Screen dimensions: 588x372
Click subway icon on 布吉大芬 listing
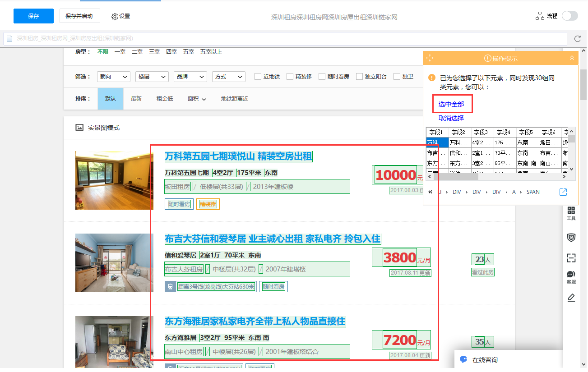point(170,286)
